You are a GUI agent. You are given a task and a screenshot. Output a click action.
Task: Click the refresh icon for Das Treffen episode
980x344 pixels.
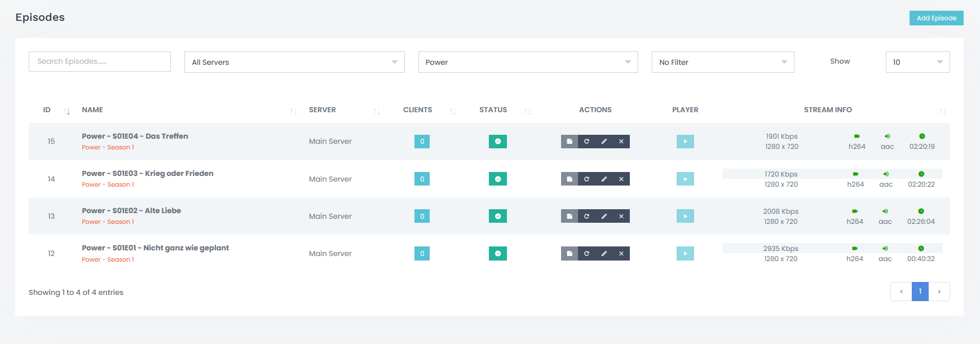click(586, 142)
